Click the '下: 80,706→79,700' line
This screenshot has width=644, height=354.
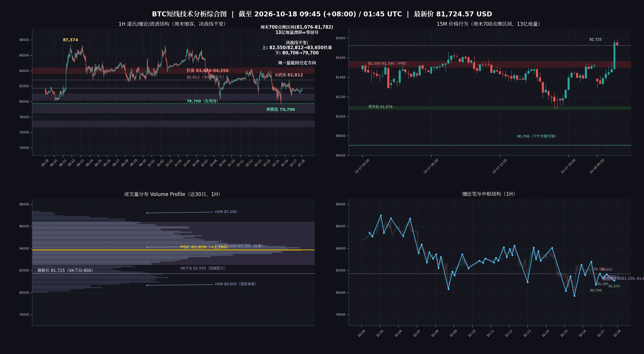point(297,53)
